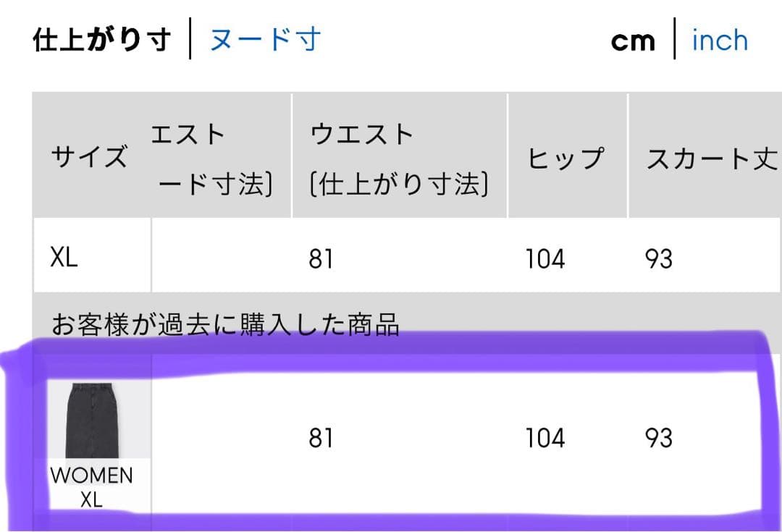Click waist value 81 in purchased item row
Screen dimensions: 782x532
(321, 438)
